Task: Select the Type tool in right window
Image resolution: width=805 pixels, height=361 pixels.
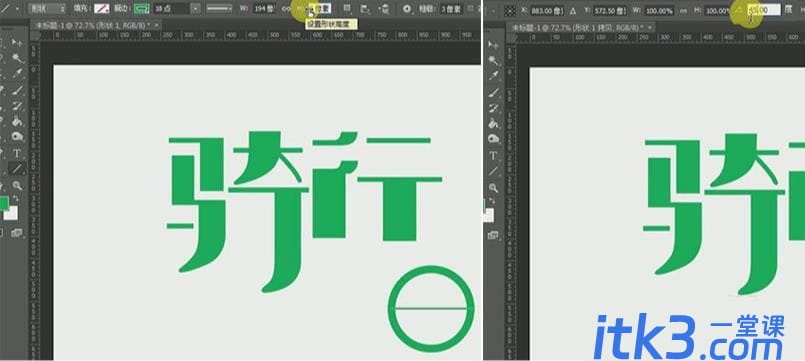Action: coord(494,155)
